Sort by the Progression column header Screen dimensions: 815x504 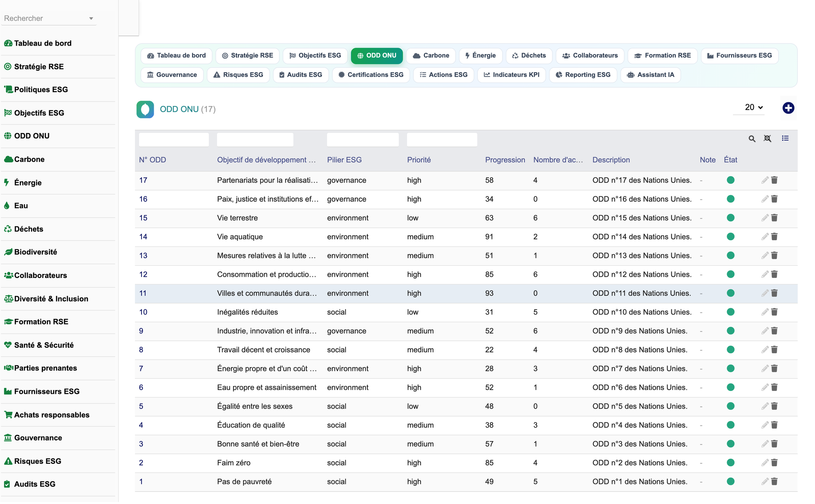(x=505, y=160)
